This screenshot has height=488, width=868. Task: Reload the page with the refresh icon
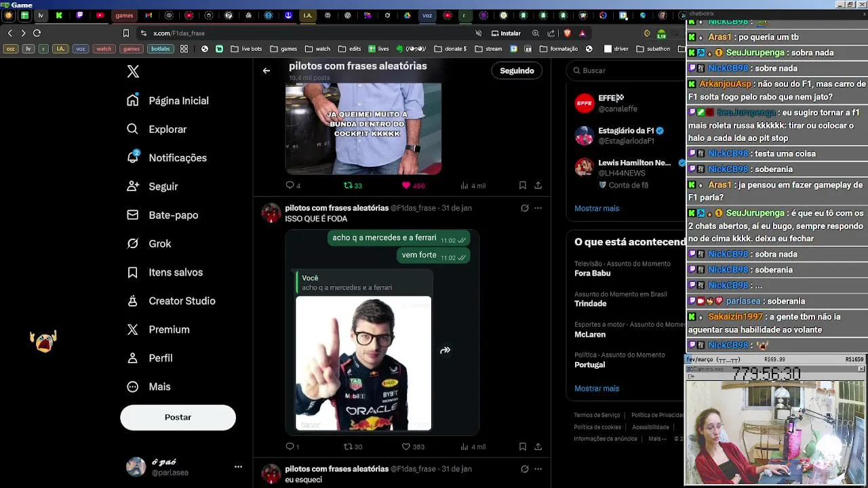(x=37, y=33)
